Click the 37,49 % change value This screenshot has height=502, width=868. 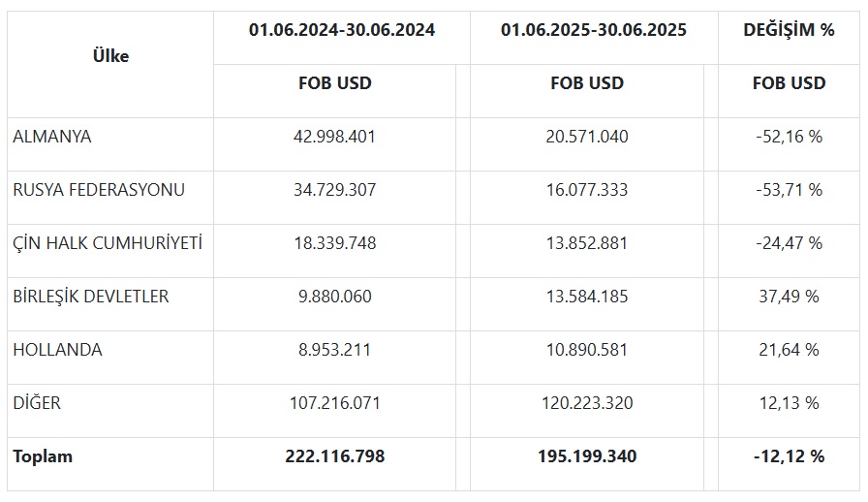pyautogui.click(x=789, y=296)
